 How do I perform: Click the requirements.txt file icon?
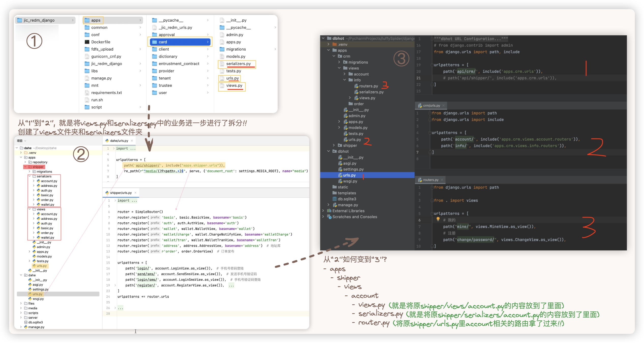coord(87,93)
